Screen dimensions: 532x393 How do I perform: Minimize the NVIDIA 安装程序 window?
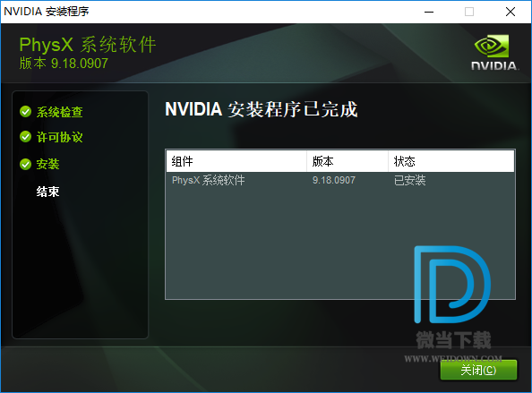(x=429, y=12)
